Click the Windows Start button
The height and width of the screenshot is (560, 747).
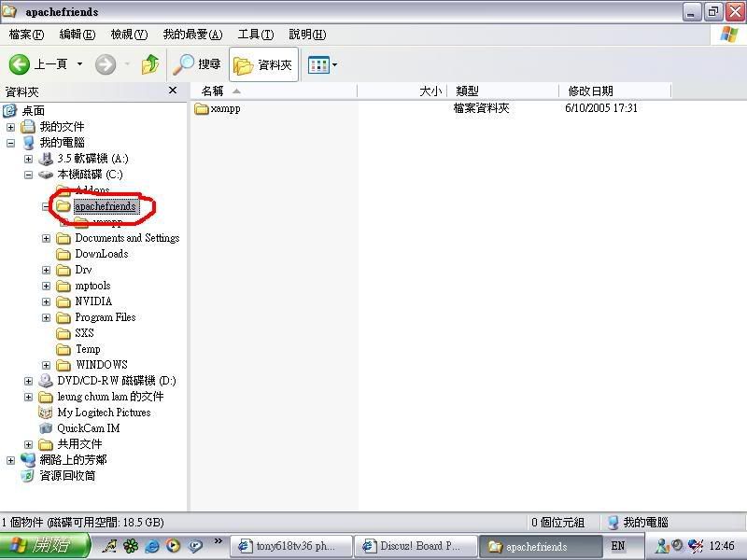[x=45, y=546]
